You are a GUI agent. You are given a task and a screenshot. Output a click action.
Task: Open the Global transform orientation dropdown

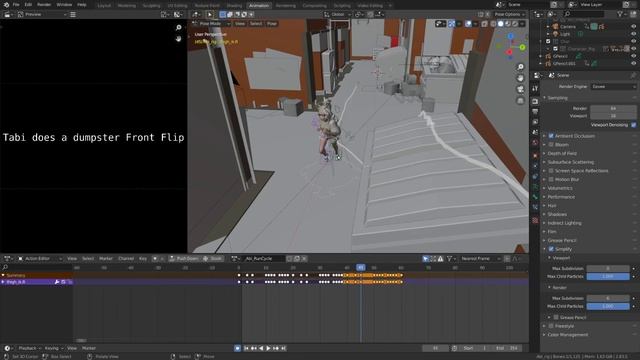pos(337,15)
